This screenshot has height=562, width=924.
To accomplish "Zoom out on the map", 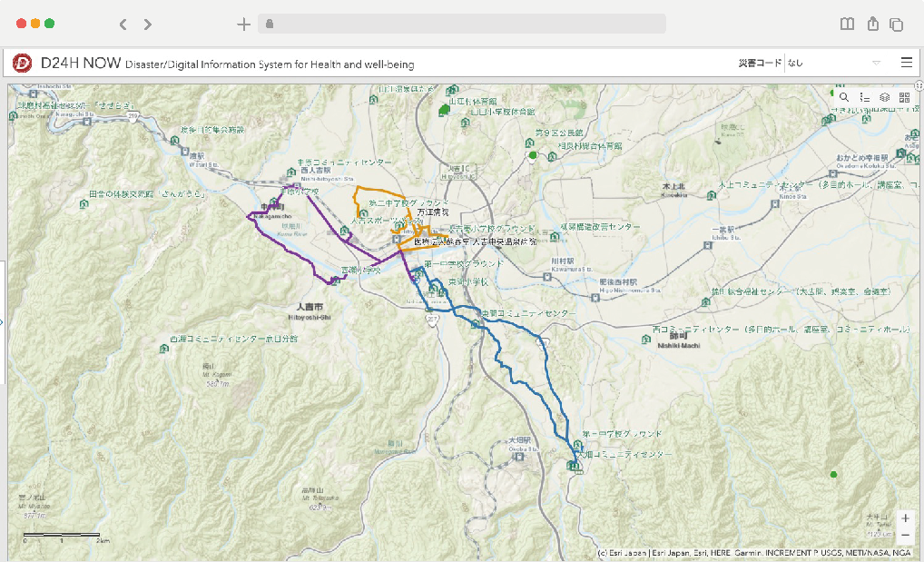I will (x=905, y=536).
